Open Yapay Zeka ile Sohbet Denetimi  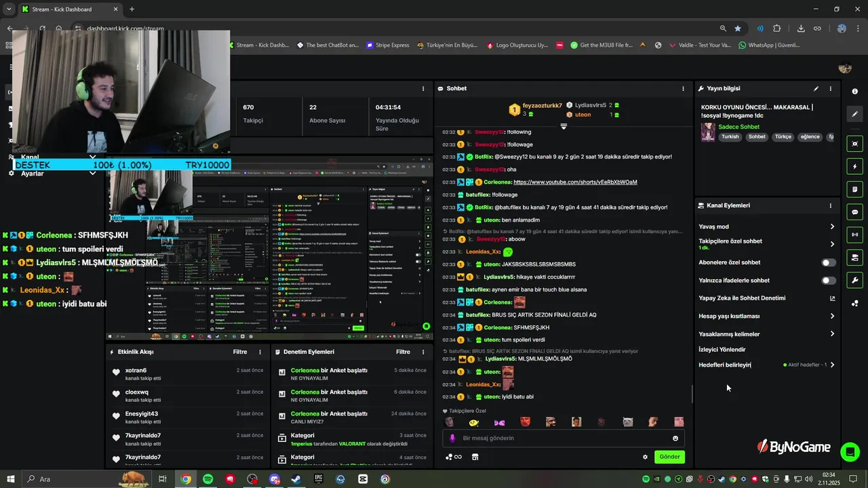tap(767, 298)
